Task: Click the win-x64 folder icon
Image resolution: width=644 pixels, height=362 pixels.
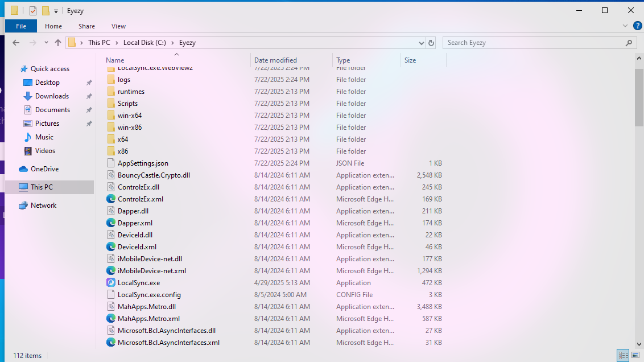Action: [x=110, y=115]
